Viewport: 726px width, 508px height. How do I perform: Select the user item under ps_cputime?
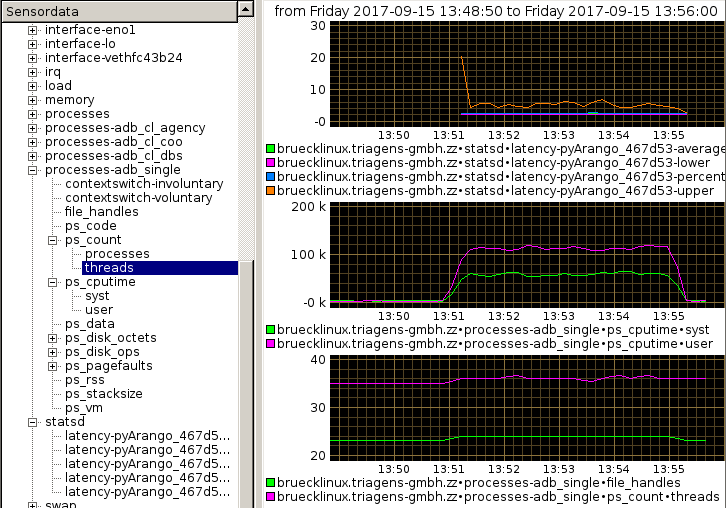click(x=99, y=310)
